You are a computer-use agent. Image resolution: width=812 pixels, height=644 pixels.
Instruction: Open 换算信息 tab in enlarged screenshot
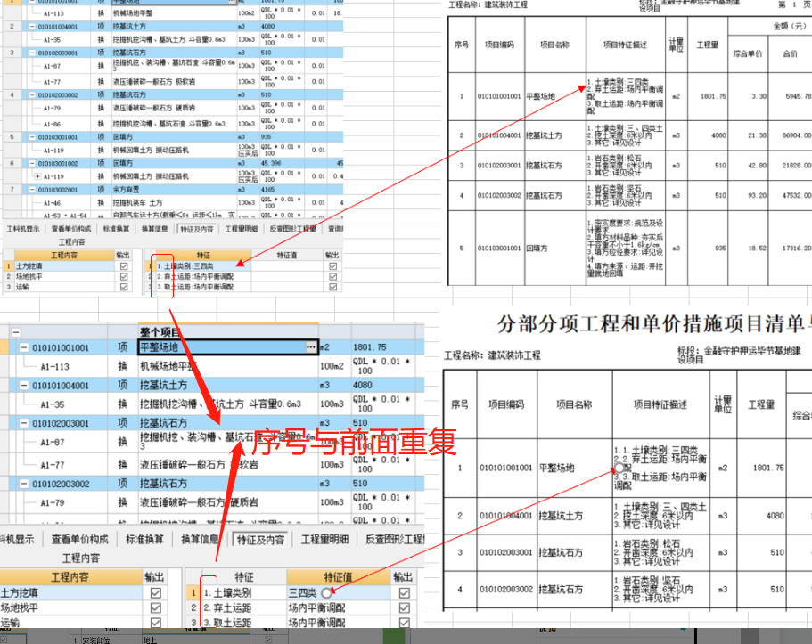tap(200, 540)
